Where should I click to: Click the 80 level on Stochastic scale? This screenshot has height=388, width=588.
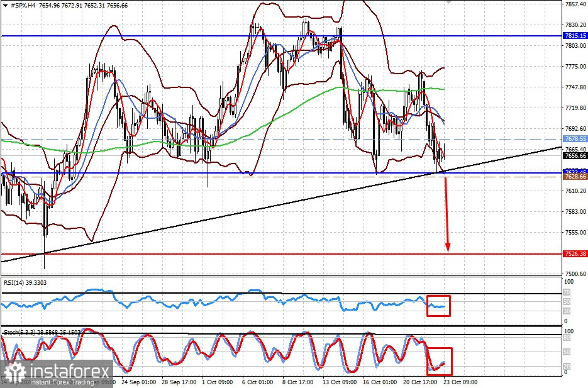click(x=567, y=338)
